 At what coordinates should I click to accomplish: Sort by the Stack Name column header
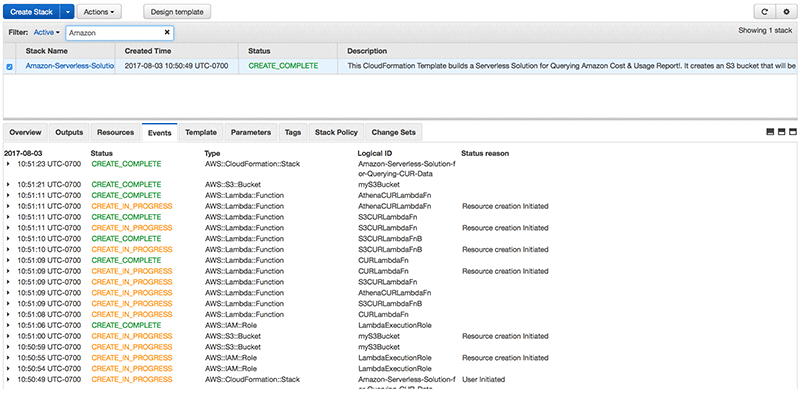click(x=46, y=51)
